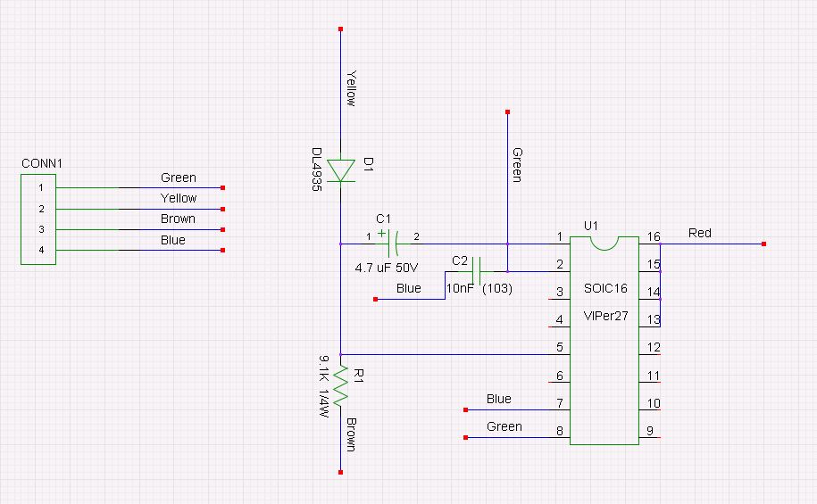
Task: Click the U1 reference designator
Action: pyautogui.click(x=591, y=226)
